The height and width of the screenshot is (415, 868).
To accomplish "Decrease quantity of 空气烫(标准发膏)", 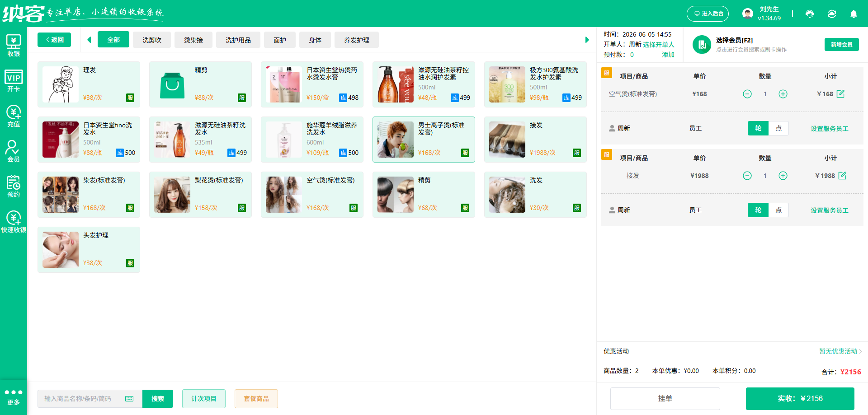I will [747, 94].
